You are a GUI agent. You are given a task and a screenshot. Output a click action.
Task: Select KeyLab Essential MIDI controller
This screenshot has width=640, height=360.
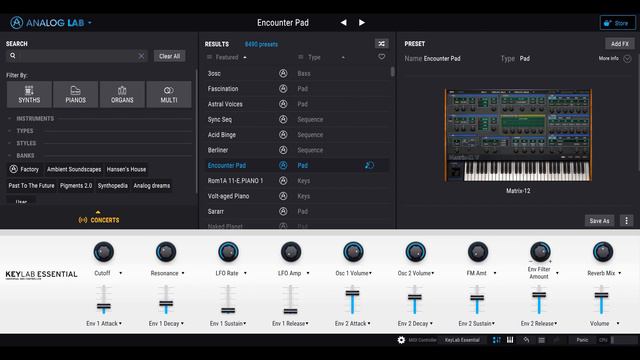(x=462, y=340)
